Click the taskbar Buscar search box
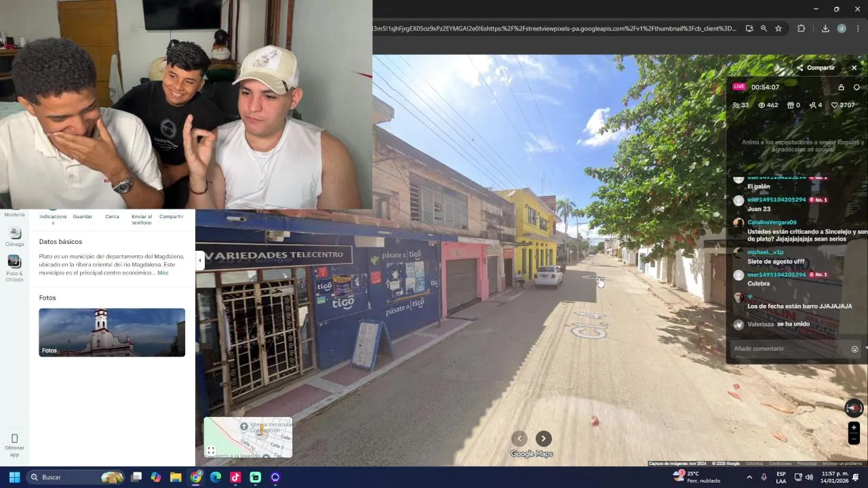This screenshot has width=868, height=488. (x=76, y=477)
